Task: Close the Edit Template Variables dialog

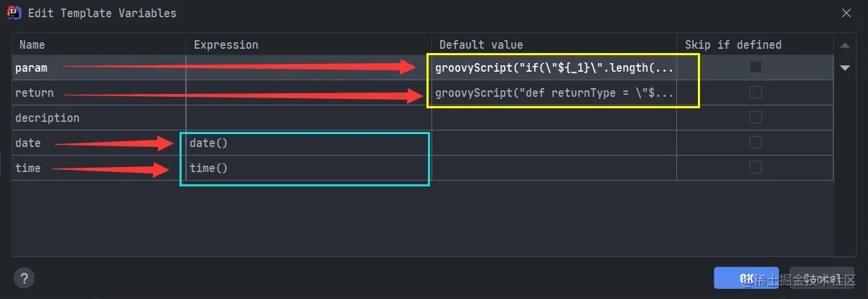Action: [847, 13]
